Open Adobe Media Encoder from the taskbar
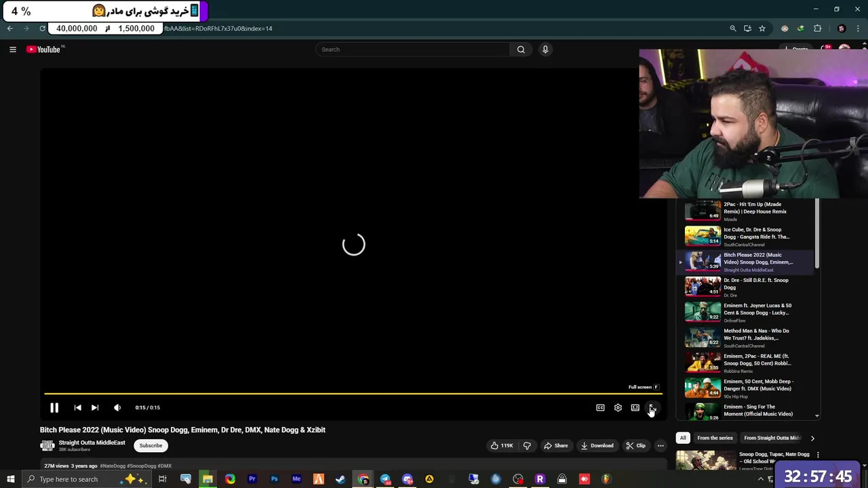Viewport: 868px width, 488px height. click(296, 479)
